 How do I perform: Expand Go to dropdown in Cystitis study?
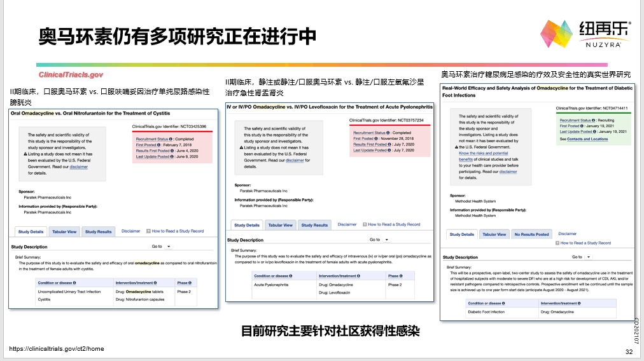(x=169, y=247)
